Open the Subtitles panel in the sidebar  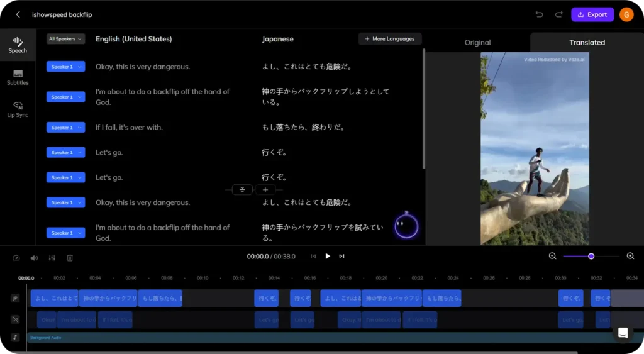(18, 77)
